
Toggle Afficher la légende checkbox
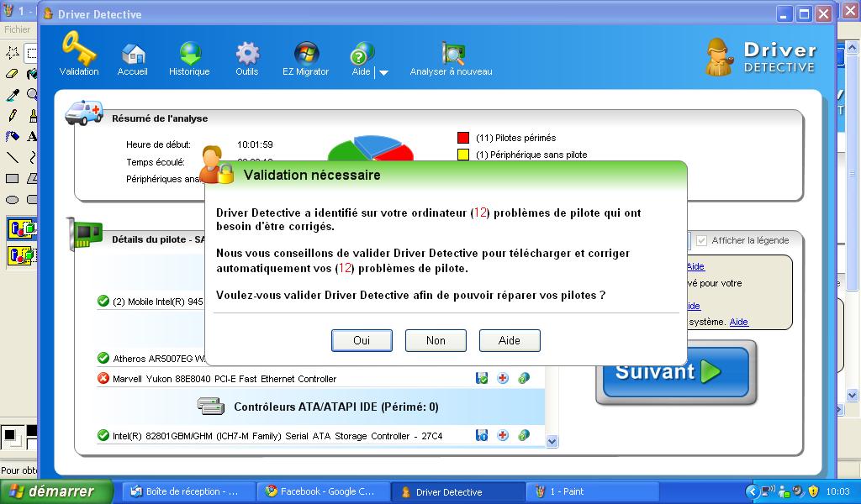point(701,240)
